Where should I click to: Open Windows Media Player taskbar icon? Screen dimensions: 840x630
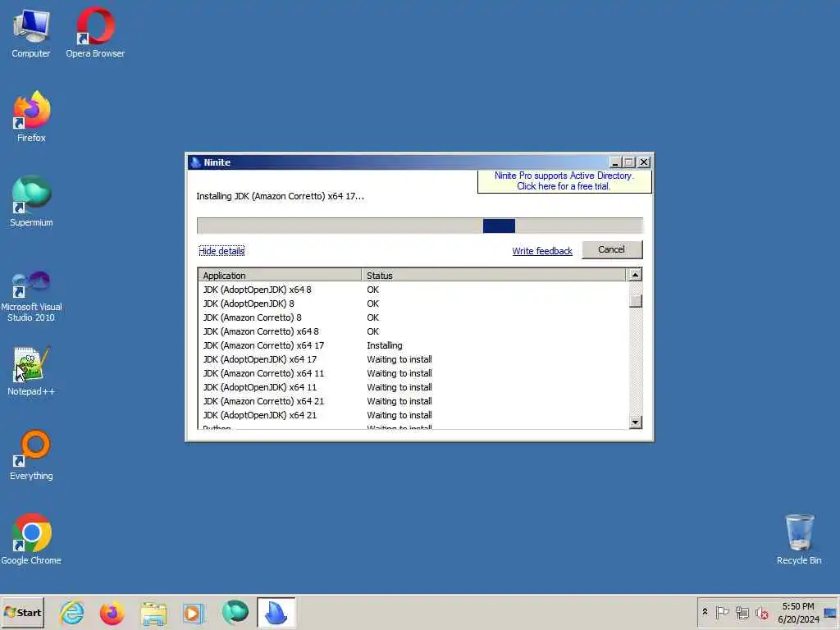194,613
